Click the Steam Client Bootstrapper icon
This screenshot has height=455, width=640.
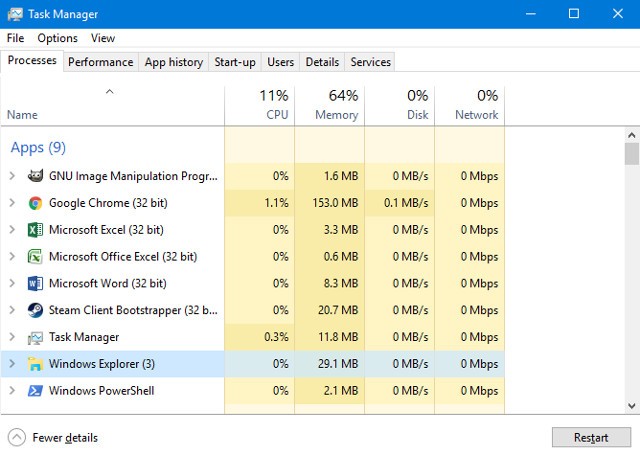35,310
